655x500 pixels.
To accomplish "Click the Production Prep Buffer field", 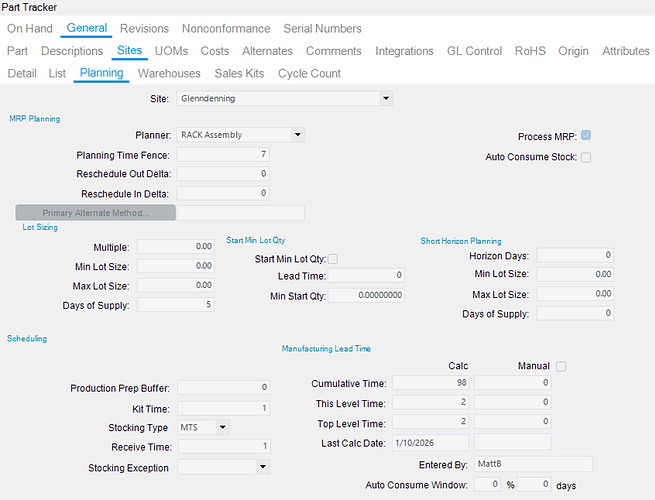I will tap(223, 387).
